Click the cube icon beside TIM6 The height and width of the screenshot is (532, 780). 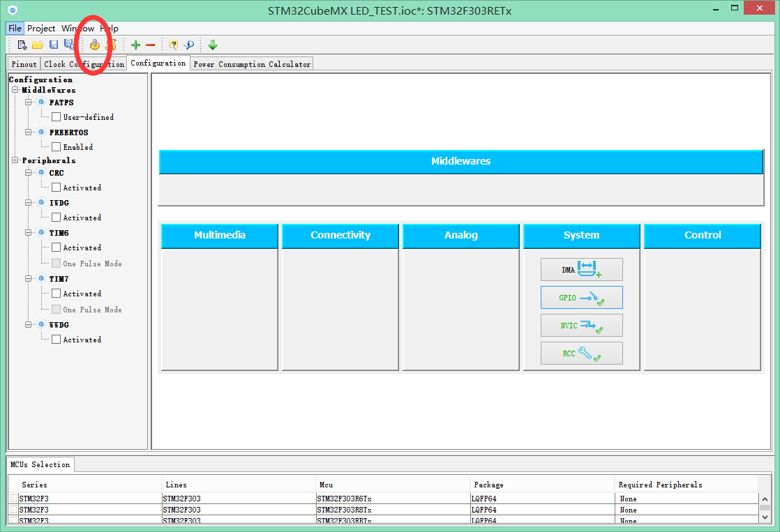coord(41,232)
